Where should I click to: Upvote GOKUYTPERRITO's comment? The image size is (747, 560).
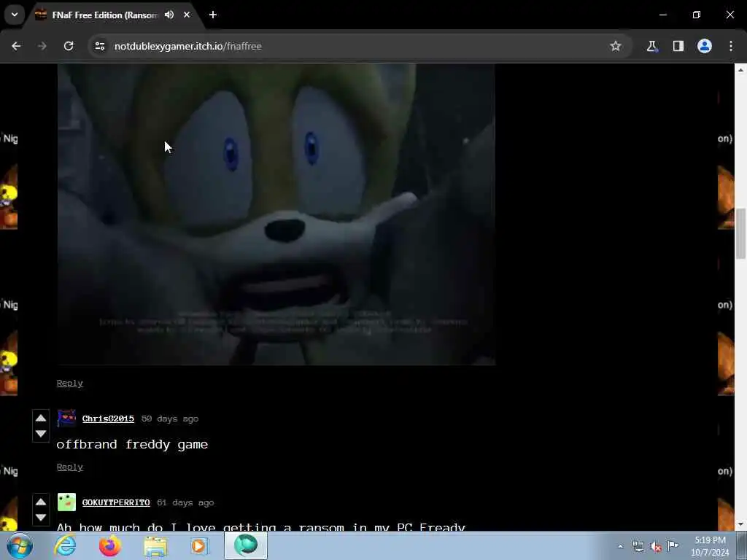pos(41,502)
